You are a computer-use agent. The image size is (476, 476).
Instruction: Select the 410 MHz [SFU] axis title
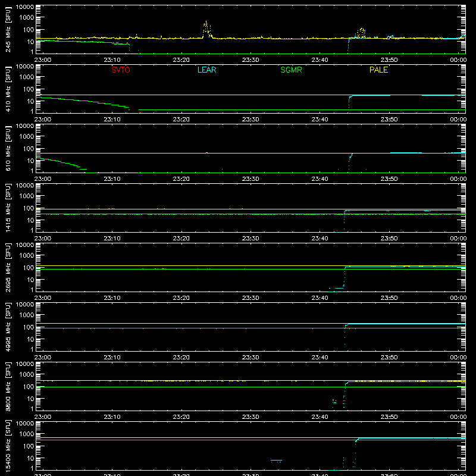(8, 89)
